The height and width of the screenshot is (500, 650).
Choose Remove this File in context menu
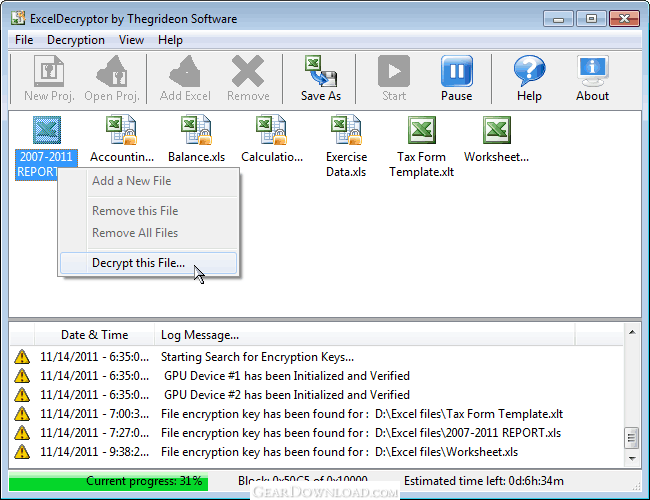click(148, 211)
